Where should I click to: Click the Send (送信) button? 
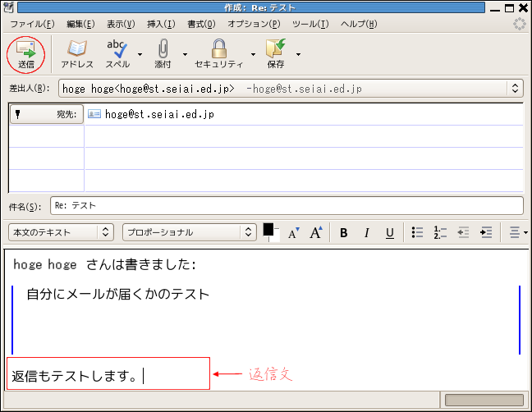[x=26, y=53]
